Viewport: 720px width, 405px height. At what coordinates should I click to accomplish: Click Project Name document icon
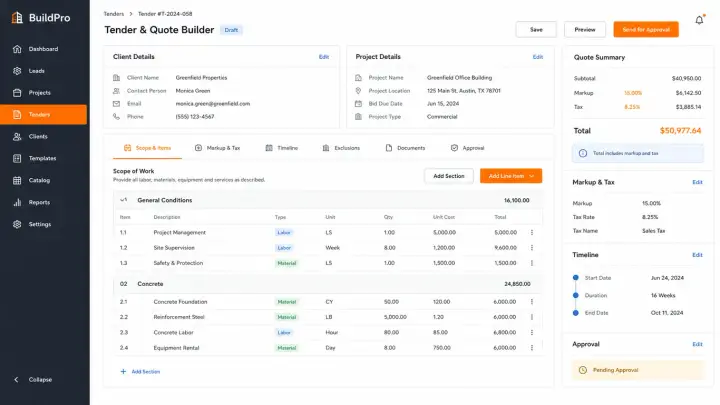coord(358,78)
